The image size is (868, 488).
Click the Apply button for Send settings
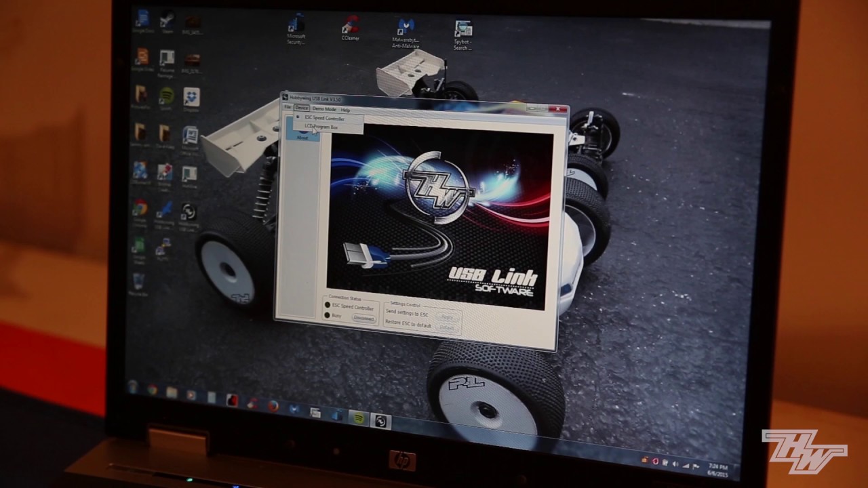pyautogui.click(x=447, y=317)
